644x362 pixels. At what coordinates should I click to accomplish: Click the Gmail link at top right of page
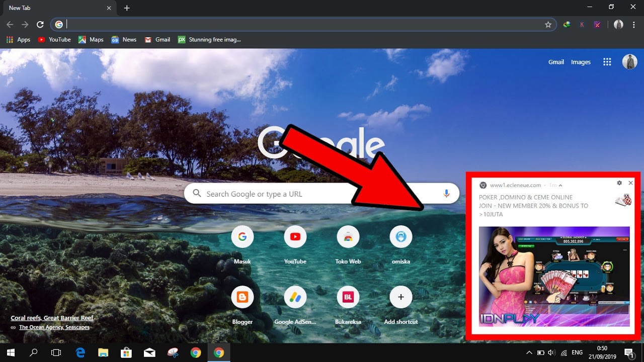[x=556, y=62]
